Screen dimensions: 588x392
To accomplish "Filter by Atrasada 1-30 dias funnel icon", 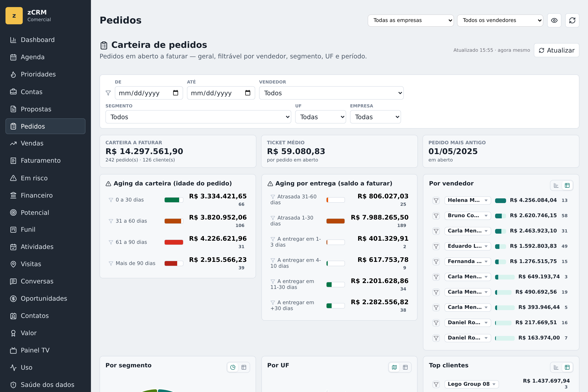I will pyautogui.click(x=273, y=218).
